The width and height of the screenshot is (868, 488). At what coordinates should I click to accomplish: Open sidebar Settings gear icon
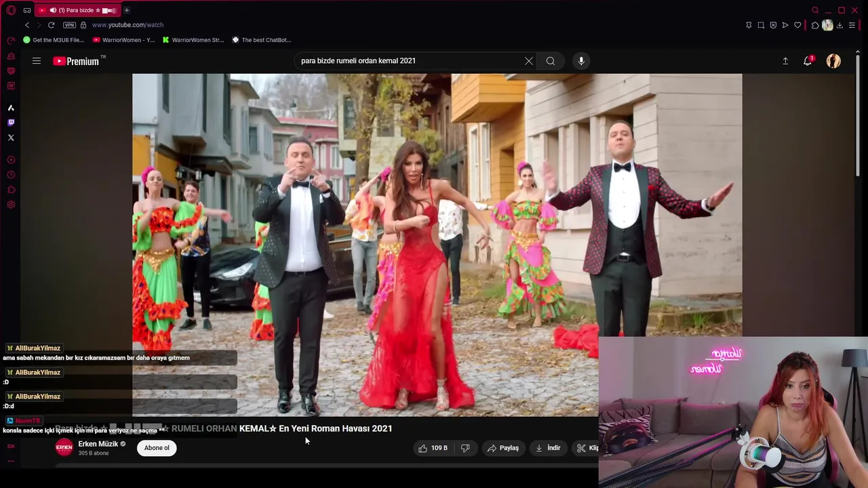click(x=11, y=205)
